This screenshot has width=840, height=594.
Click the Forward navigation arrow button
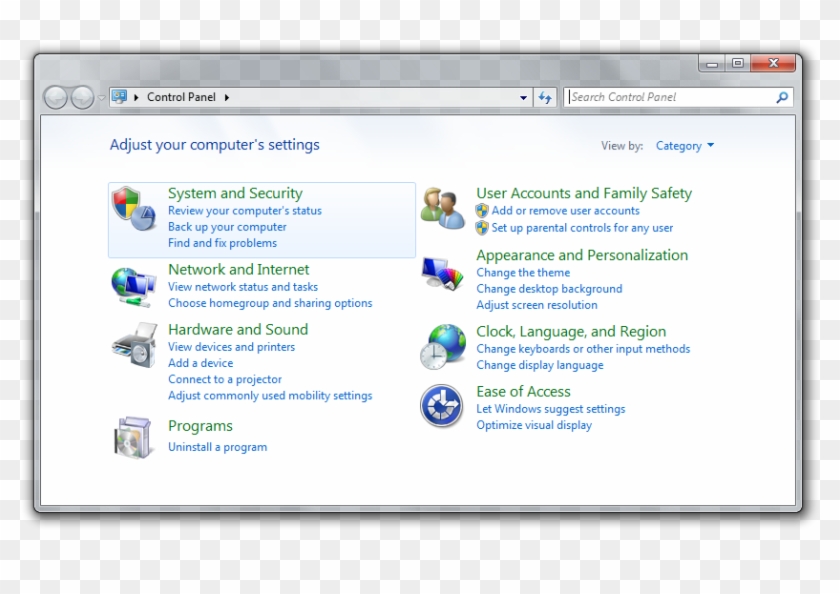[x=82, y=97]
